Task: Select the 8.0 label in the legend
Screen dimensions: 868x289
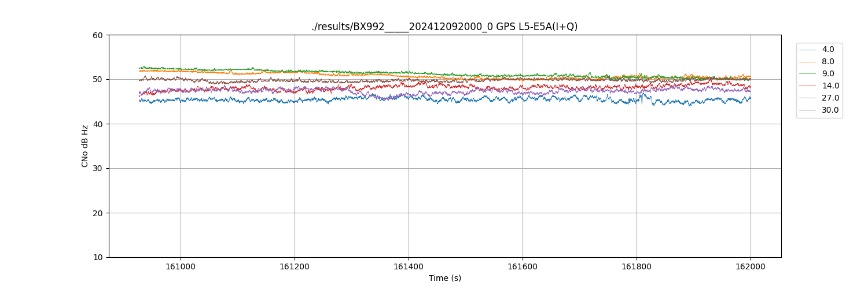Action: pos(828,62)
